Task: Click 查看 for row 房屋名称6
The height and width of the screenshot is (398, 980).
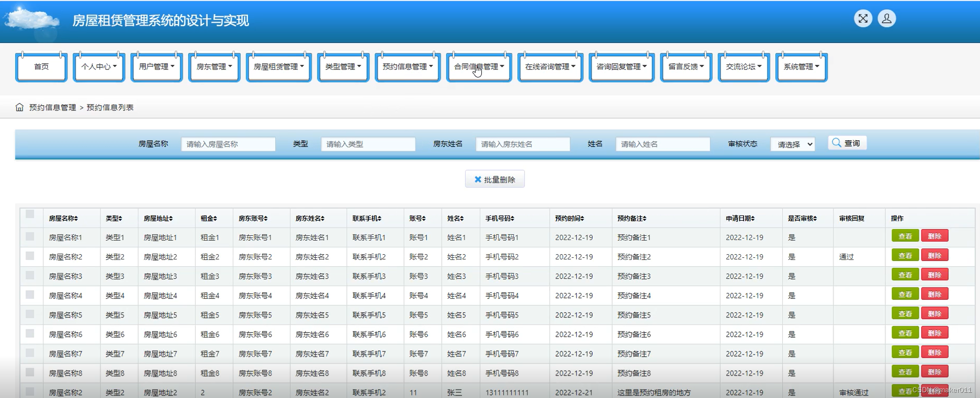Action: [905, 333]
